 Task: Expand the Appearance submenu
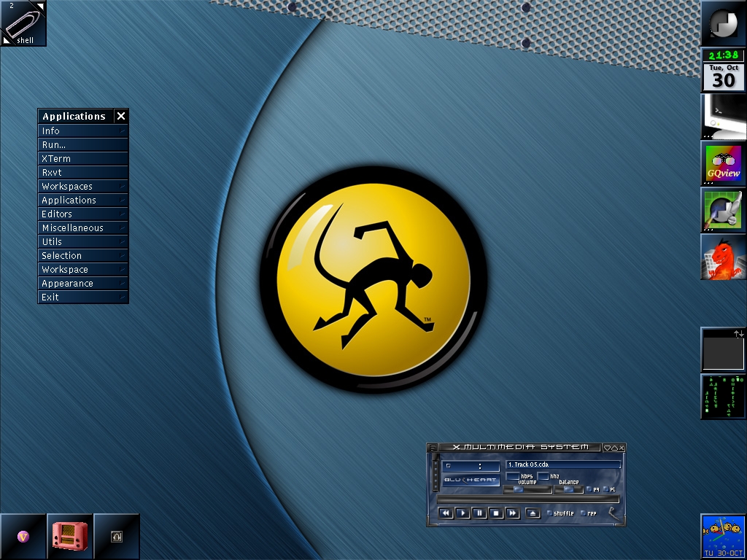(83, 283)
